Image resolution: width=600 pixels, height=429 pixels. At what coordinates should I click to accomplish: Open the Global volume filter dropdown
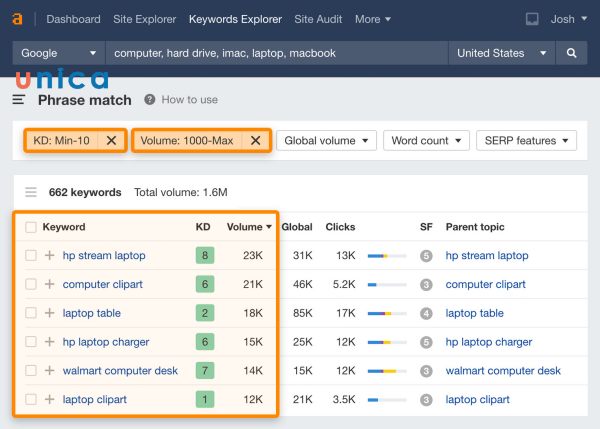(327, 141)
